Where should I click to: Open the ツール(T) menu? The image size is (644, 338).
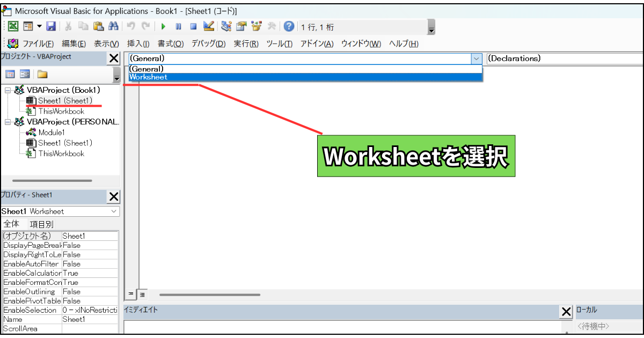tap(279, 44)
